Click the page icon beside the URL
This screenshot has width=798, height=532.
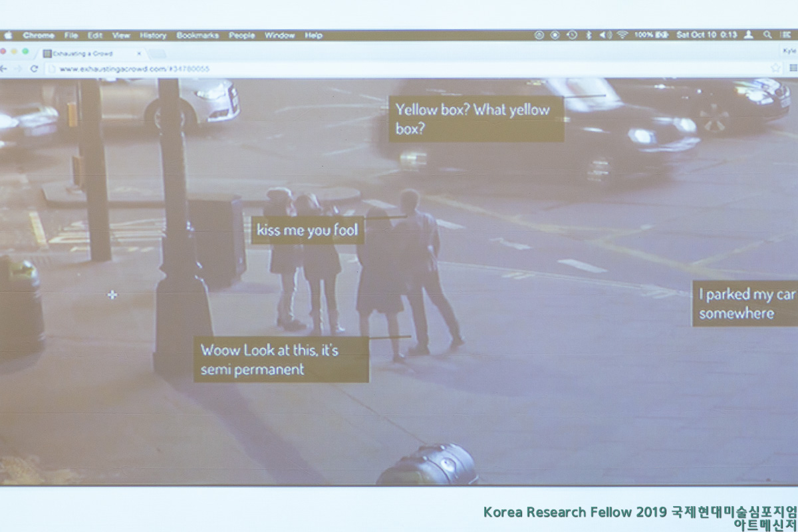click(x=51, y=68)
